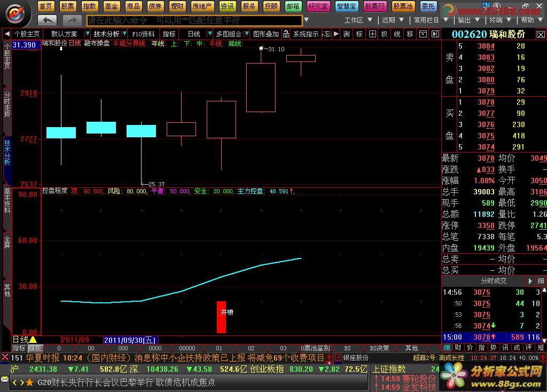The height and width of the screenshot is (392, 547).
Task: Toggle the 模板 template tab
Action: click(35, 348)
